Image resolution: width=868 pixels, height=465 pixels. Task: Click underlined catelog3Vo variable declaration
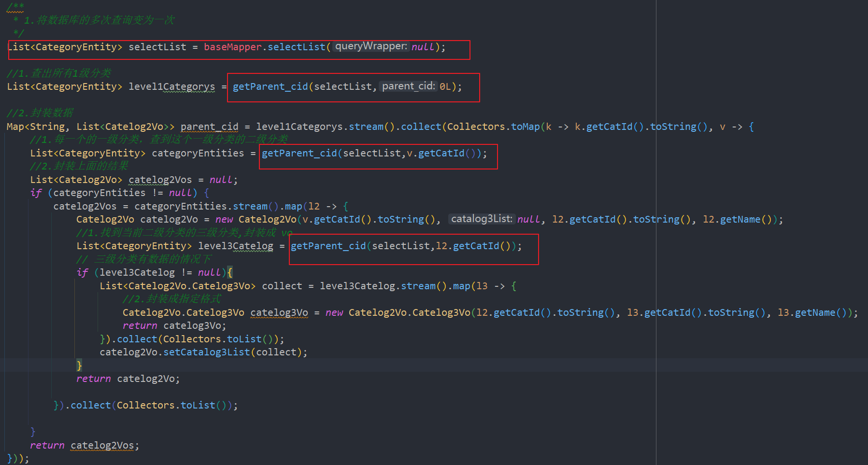[x=279, y=312]
